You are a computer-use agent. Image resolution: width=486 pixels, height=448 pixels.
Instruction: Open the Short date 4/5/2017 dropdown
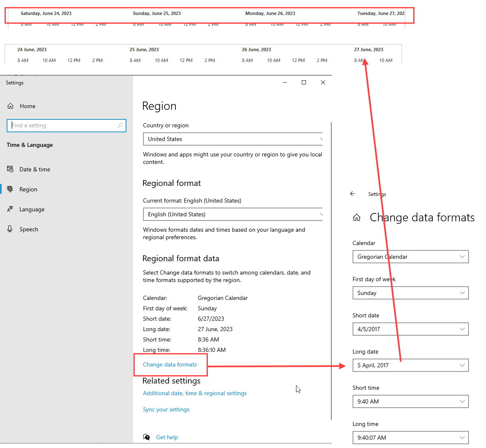tap(410, 329)
